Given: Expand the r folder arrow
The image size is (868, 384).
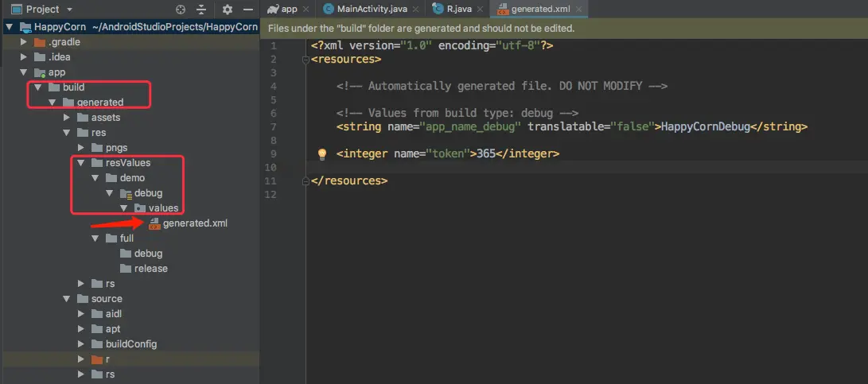Looking at the screenshot, I should 81,359.
